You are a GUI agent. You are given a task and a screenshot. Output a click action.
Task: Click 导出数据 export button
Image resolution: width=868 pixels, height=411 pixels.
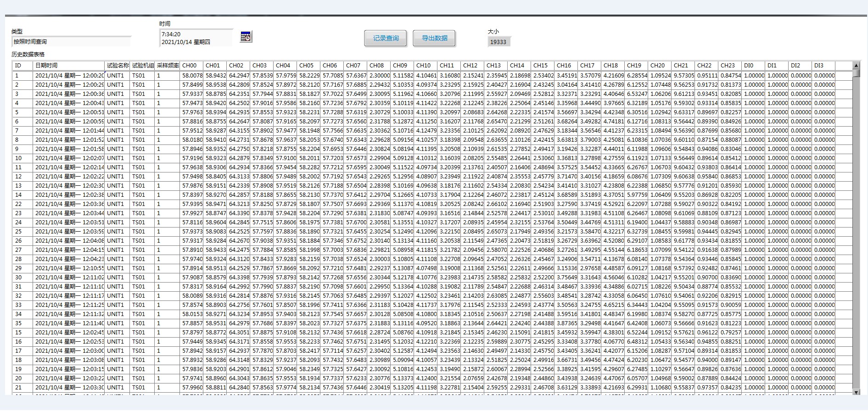434,38
